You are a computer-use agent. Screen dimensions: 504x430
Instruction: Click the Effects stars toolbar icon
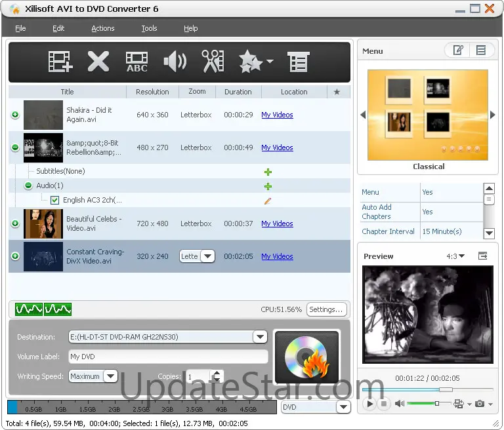tap(251, 62)
